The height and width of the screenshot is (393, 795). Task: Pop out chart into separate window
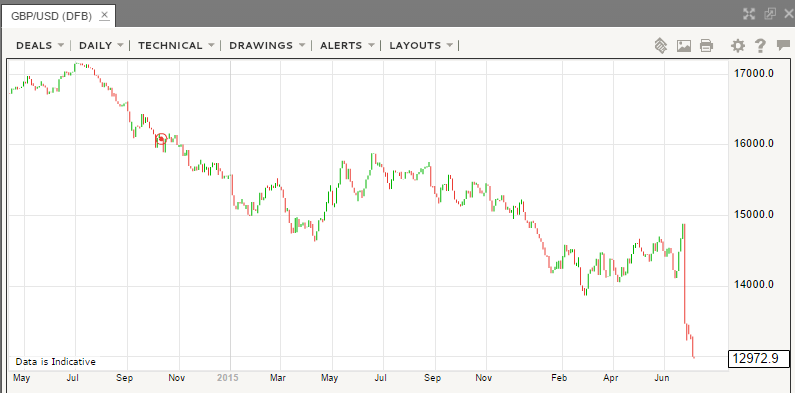point(770,14)
